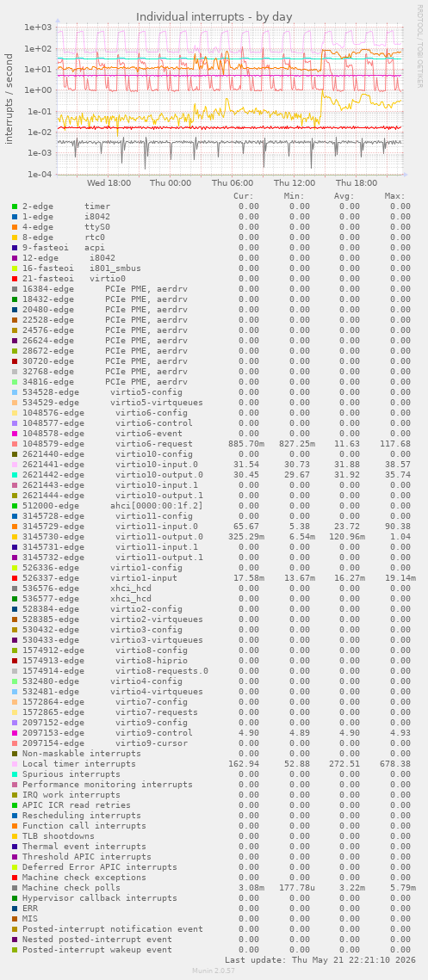Screen dimensions: 428x980
Task: Click the graph title Individual interrupts - by day
Action: (x=214, y=16)
